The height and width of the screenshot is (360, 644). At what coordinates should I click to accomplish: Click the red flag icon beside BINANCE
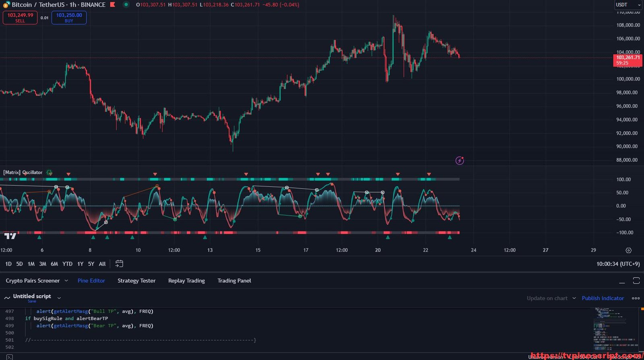pos(113,5)
